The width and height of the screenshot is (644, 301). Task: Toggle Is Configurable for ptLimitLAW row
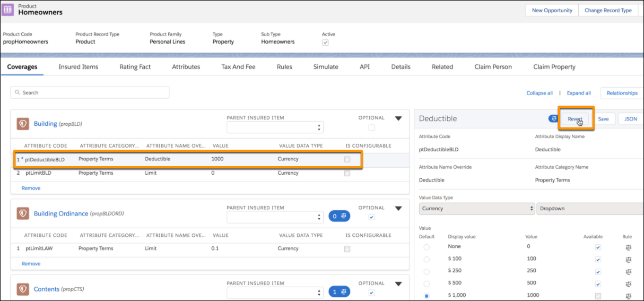(347, 249)
